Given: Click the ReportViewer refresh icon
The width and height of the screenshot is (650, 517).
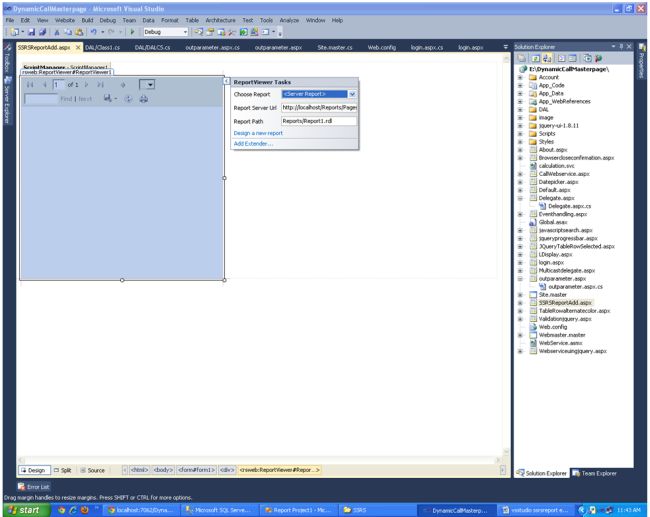Looking at the screenshot, I should click(x=129, y=99).
